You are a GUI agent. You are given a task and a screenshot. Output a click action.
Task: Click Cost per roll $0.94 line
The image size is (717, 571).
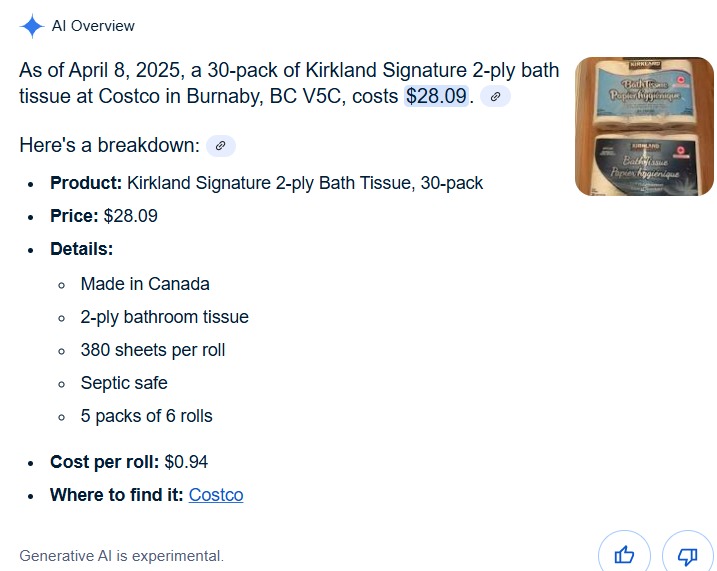129,462
